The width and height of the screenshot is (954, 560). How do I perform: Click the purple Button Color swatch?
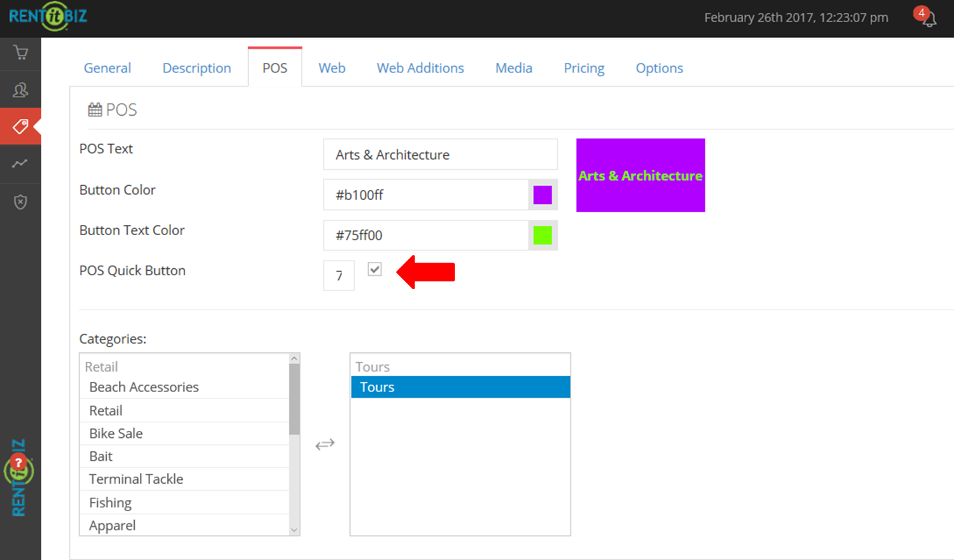[x=543, y=195]
